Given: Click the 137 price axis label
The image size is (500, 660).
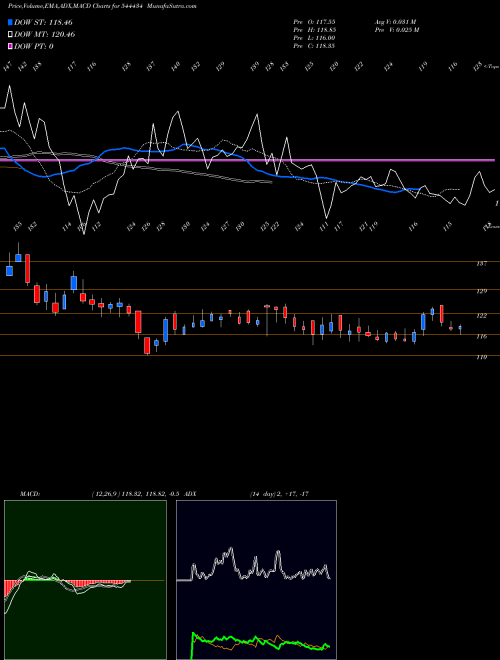Looking at the screenshot, I should click(482, 264).
